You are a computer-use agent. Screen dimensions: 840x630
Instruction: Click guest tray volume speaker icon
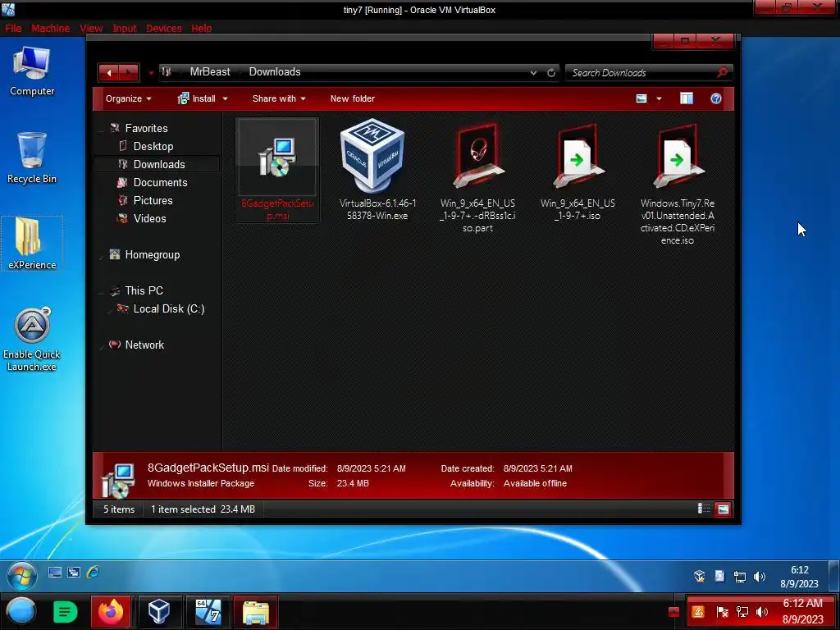click(x=759, y=577)
